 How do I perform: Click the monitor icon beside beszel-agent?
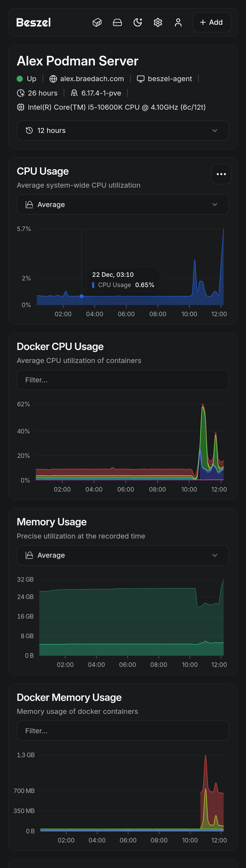tap(141, 79)
